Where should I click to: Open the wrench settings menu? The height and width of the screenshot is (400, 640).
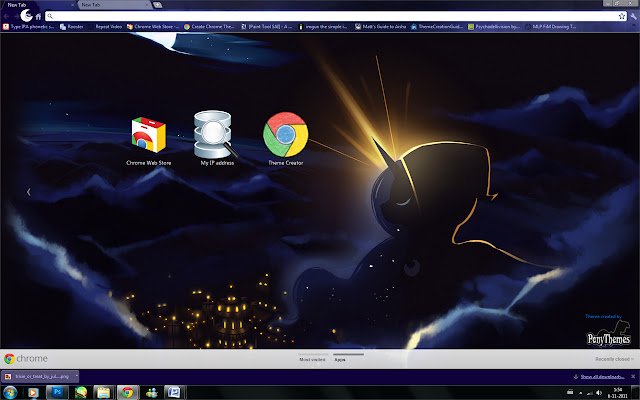[x=633, y=16]
